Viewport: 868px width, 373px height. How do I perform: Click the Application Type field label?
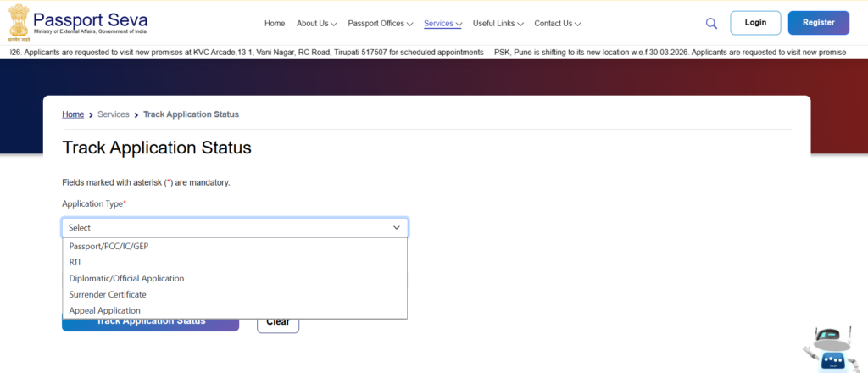click(x=94, y=203)
